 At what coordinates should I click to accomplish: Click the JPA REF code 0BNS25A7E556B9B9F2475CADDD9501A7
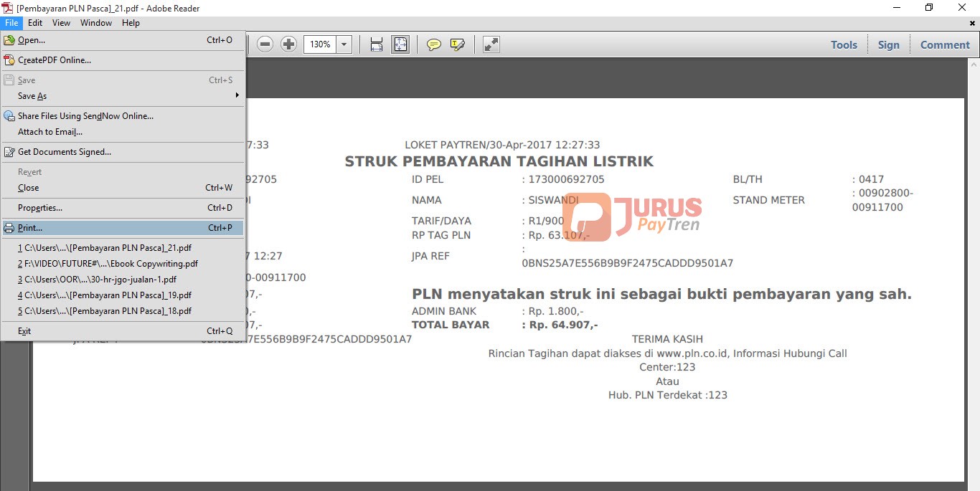tap(628, 263)
